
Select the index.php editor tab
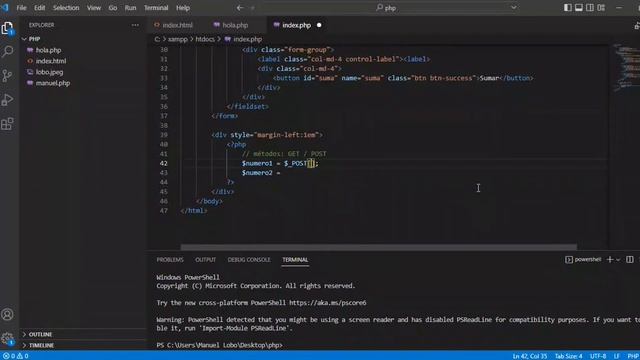[x=296, y=25]
